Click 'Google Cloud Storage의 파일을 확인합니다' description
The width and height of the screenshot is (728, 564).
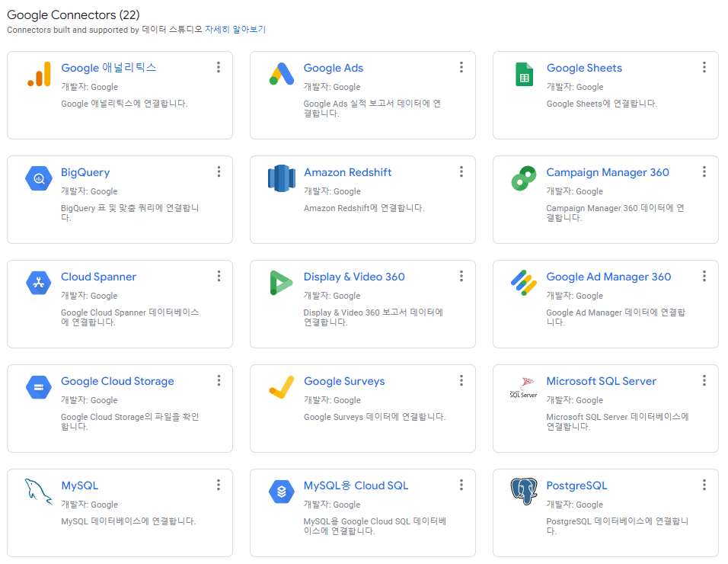[x=129, y=421]
